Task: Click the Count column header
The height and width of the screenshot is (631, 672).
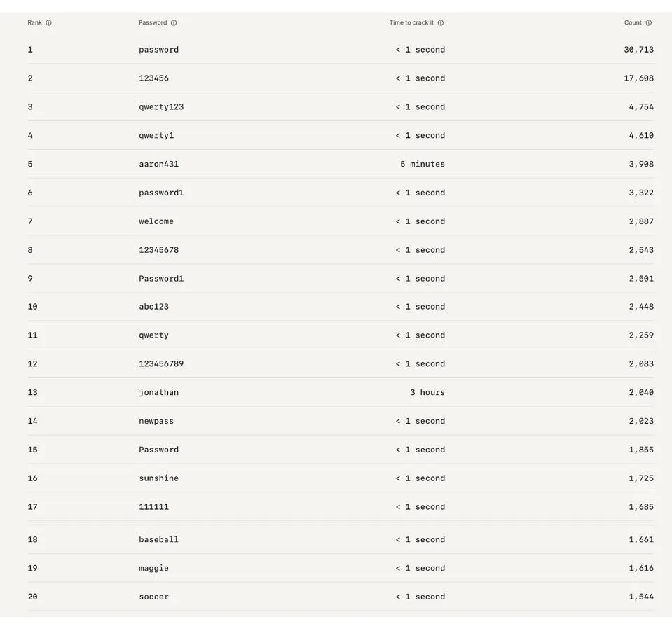Action: coord(633,23)
